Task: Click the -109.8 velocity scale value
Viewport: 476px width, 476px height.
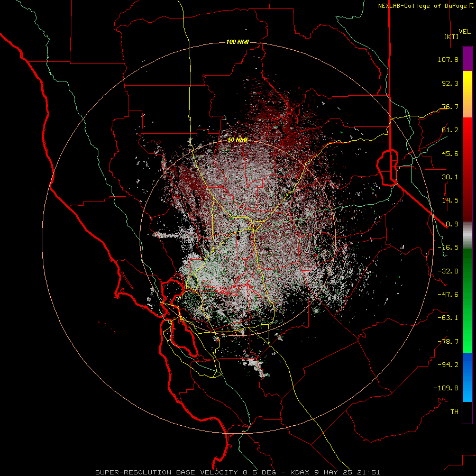Action: click(446, 388)
